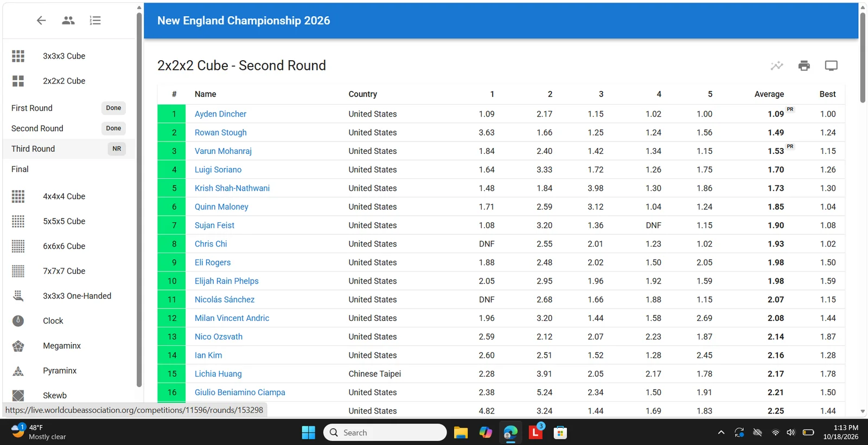Screen dimensions: 868x445
Task: Click the main page vertical scrollbar
Action: 863,57
